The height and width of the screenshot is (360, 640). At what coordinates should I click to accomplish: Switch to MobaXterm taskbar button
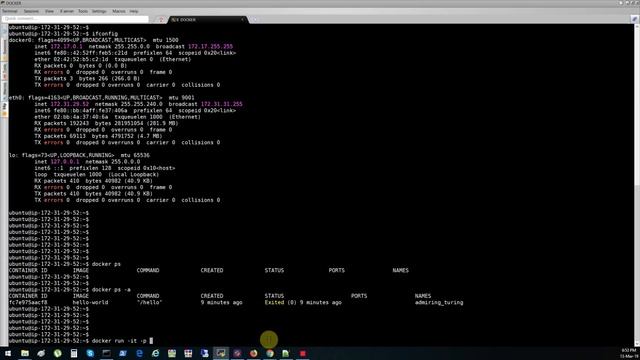[x=221, y=353]
